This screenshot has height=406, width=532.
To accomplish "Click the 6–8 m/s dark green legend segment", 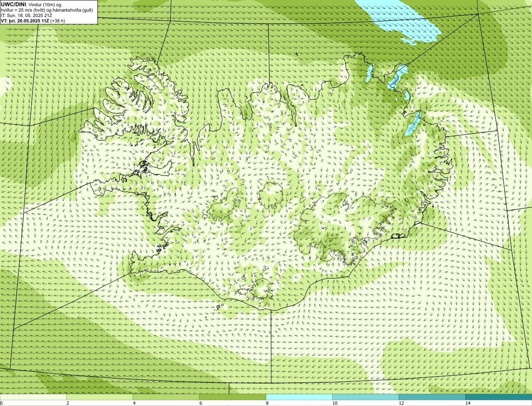I will pos(233,397).
